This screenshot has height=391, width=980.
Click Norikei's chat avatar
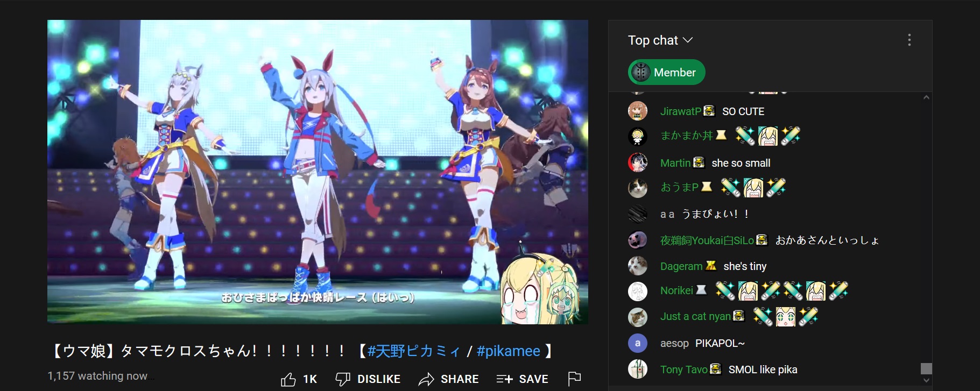[x=638, y=291]
